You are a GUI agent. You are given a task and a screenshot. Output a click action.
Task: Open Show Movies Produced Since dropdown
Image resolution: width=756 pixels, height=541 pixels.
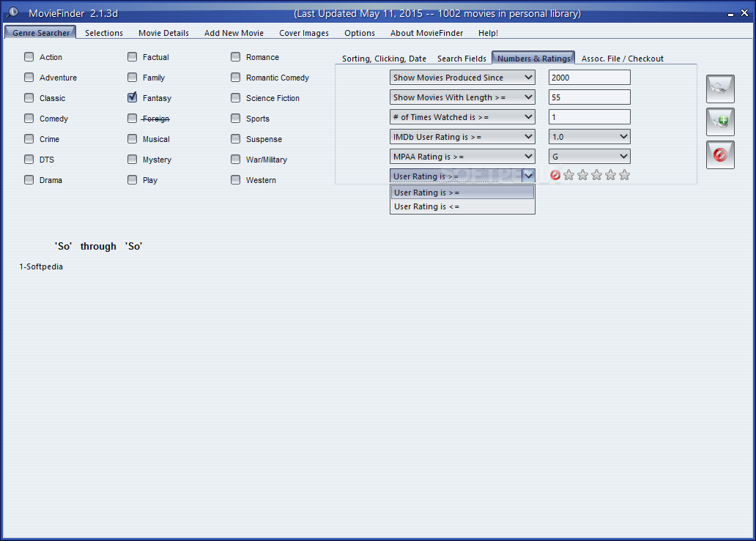coord(462,77)
